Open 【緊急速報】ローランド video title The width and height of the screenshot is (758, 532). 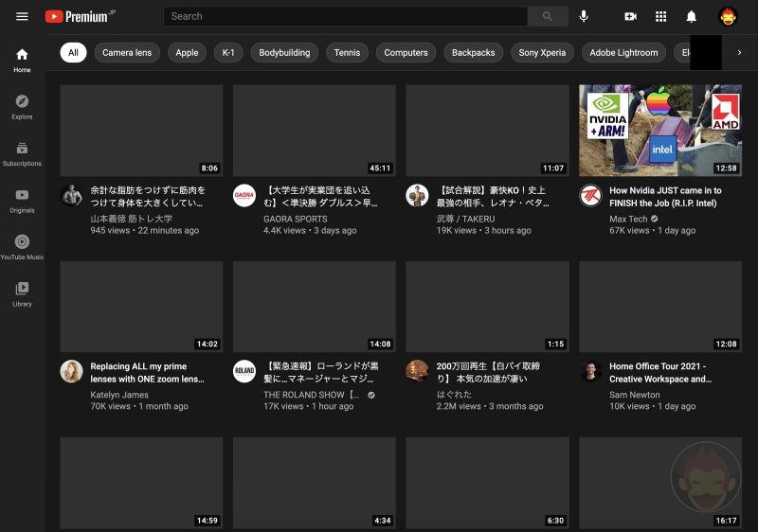pyautogui.click(x=321, y=372)
